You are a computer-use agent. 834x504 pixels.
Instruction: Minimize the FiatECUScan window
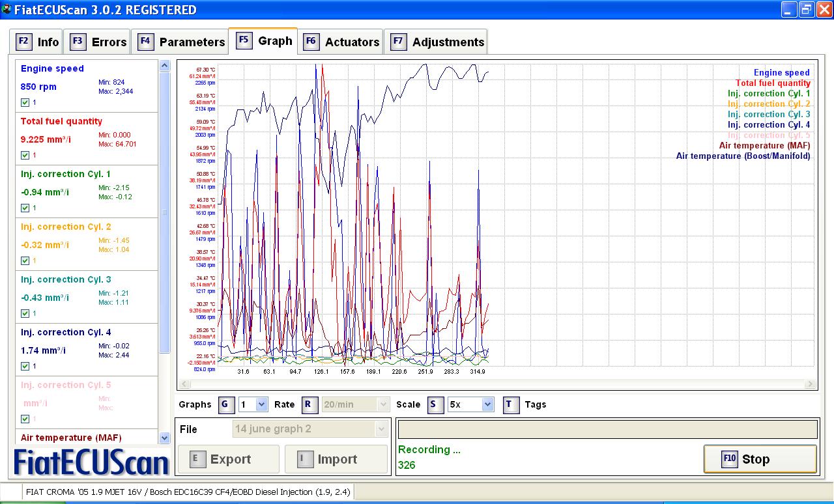tap(790, 9)
